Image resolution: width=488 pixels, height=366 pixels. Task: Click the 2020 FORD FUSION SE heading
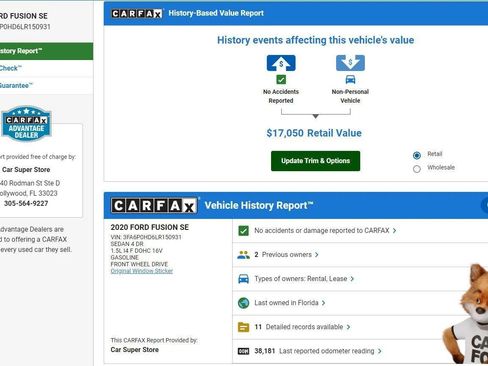150,227
